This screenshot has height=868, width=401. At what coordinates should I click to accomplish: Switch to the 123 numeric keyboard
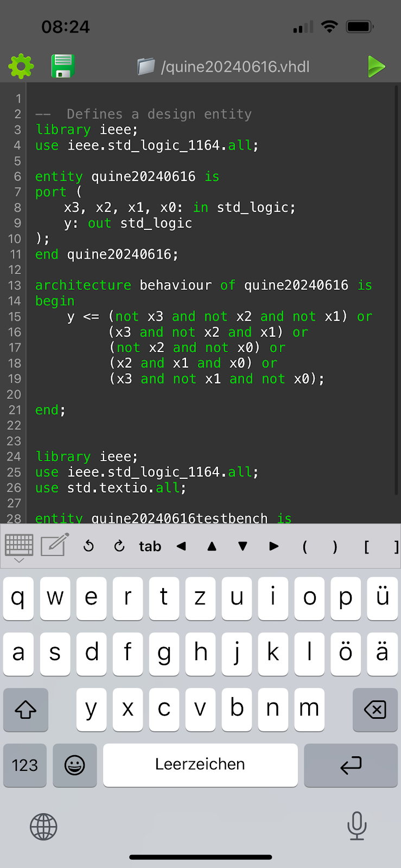pos(25,765)
